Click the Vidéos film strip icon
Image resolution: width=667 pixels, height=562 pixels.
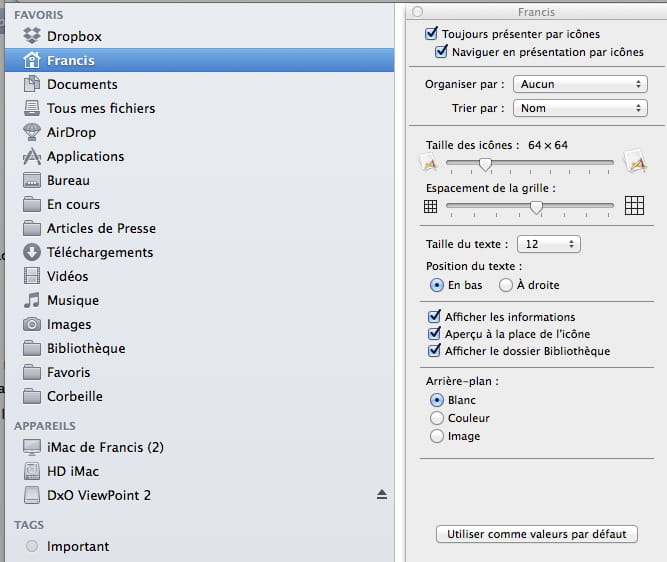tap(32, 276)
